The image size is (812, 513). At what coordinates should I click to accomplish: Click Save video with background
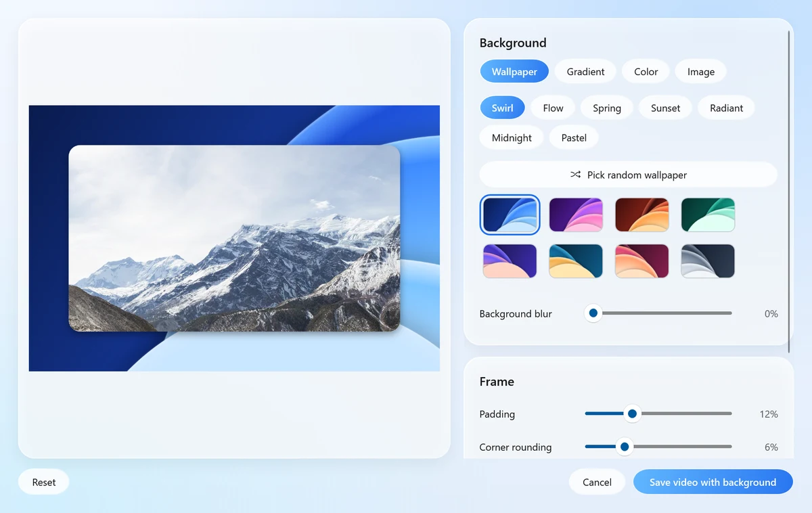713,482
